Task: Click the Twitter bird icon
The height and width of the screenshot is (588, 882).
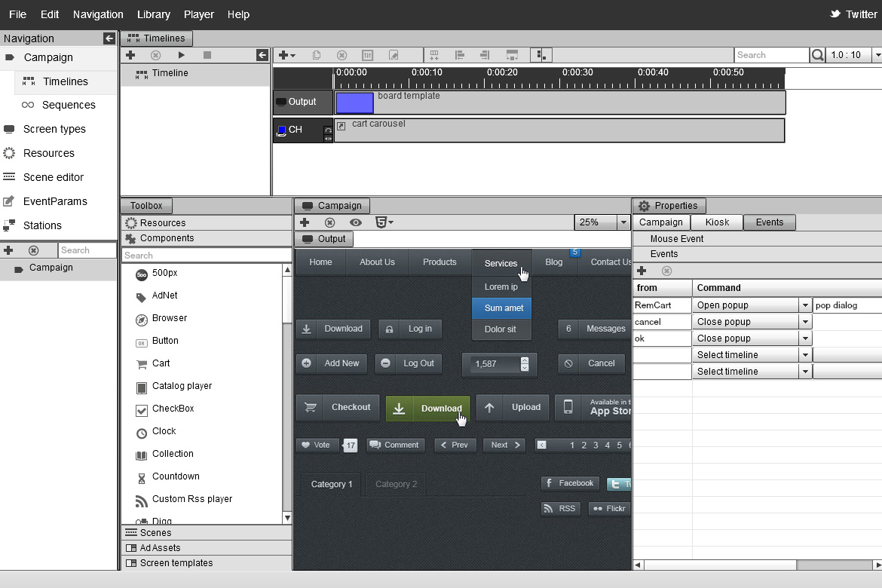Action: pos(835,14)
